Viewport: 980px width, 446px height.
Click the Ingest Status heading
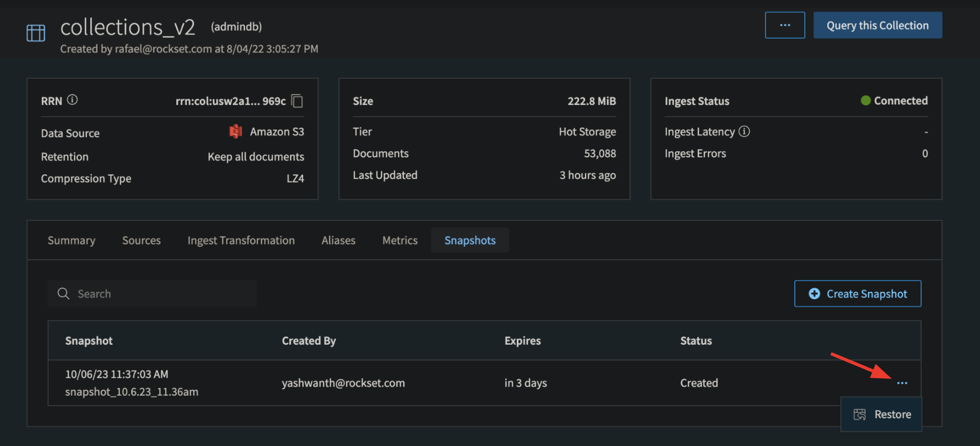point(697,101)
